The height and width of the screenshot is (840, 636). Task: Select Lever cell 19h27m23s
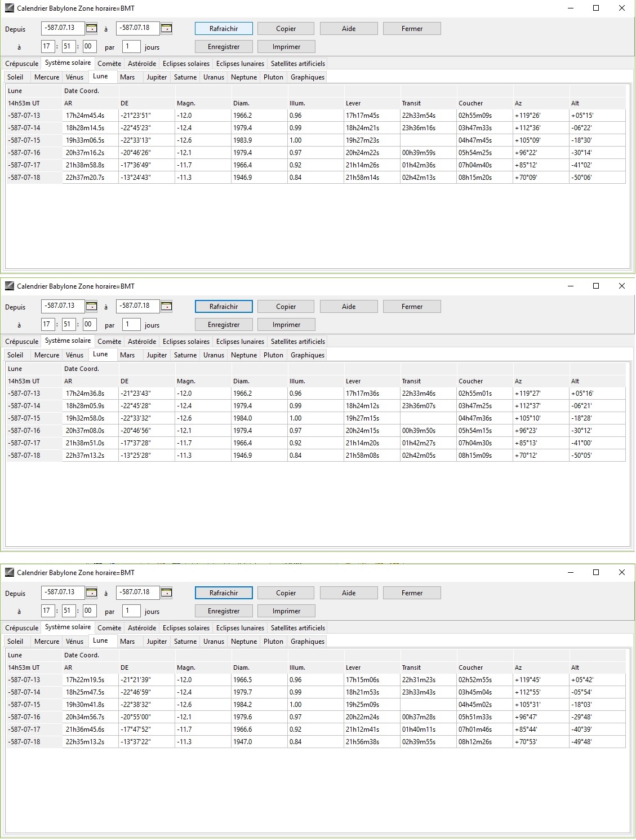(x=372, y=140)
